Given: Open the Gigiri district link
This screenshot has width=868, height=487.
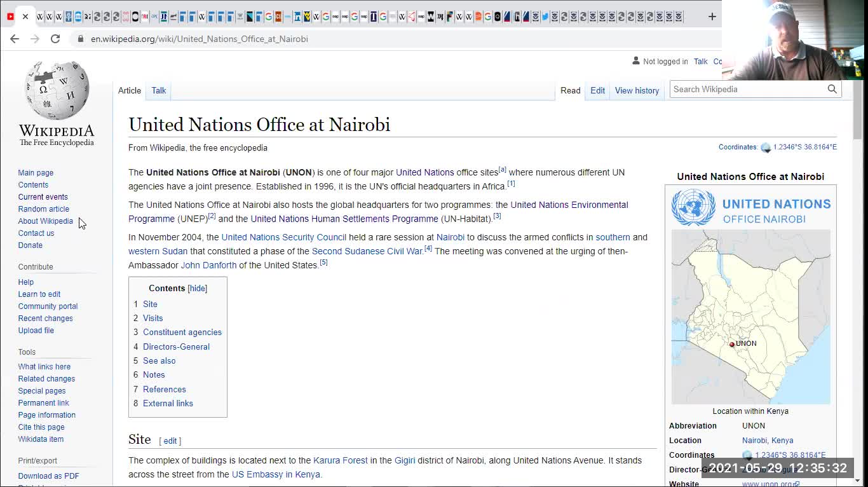Looking at the screenshot, I should pyautogui.click(x=405, y=460).
